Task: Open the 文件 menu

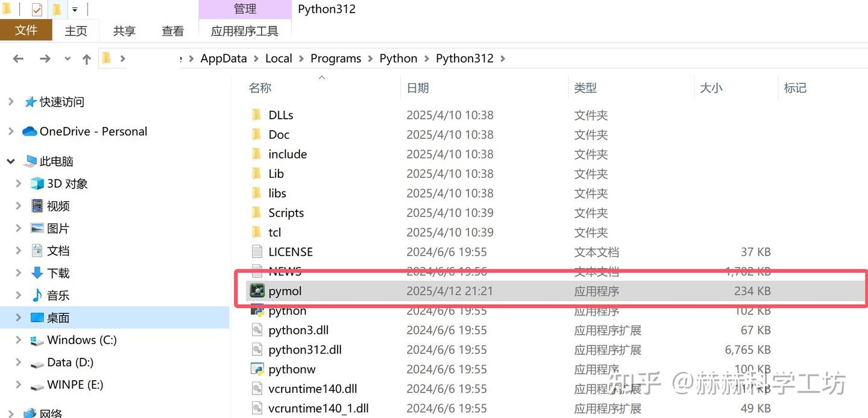Action: pyautogui.click(x=26, y=30)
